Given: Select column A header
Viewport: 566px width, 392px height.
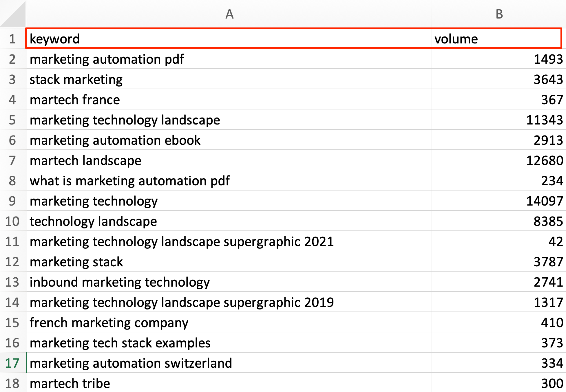Looking at the screenshot, I should [229, 14].
